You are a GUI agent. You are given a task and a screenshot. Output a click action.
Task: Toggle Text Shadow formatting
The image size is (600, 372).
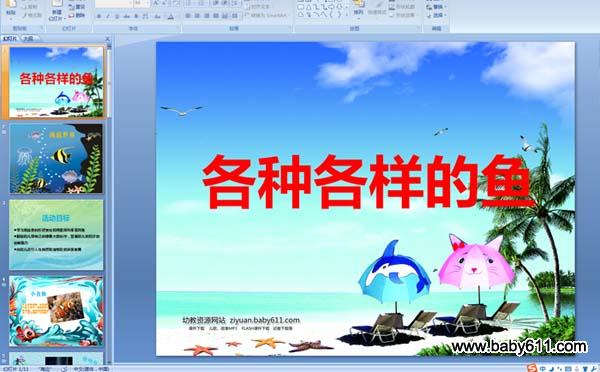click(x=136, y=16)
